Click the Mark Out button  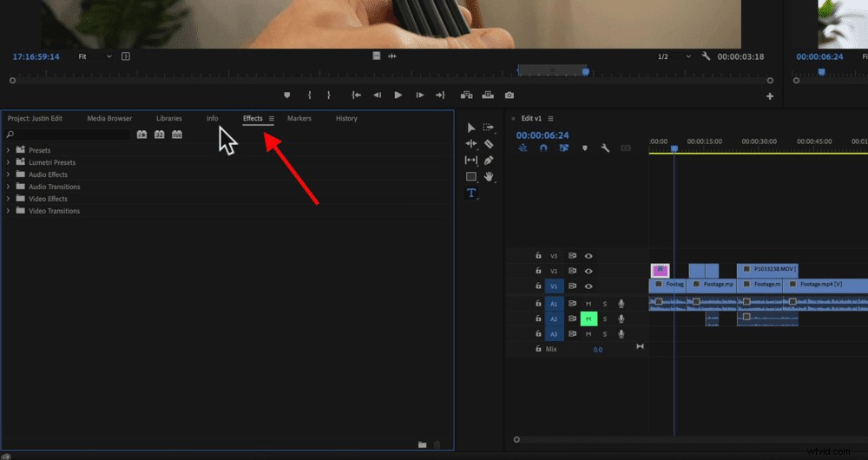(x=329, y=95)
